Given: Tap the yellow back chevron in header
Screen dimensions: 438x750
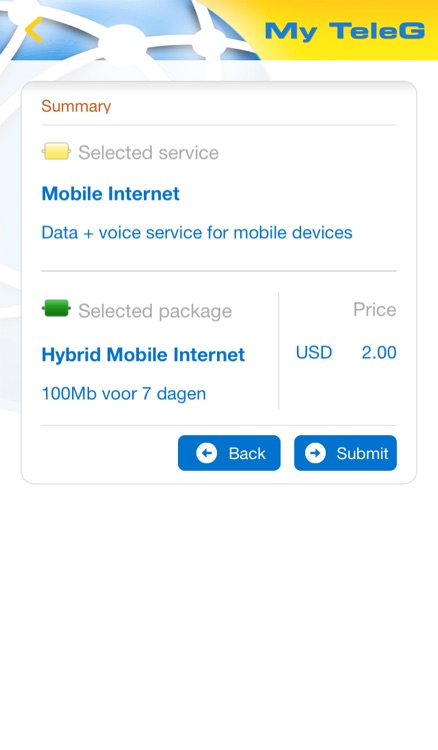Looking at the screenshot, I should point(34,30).
